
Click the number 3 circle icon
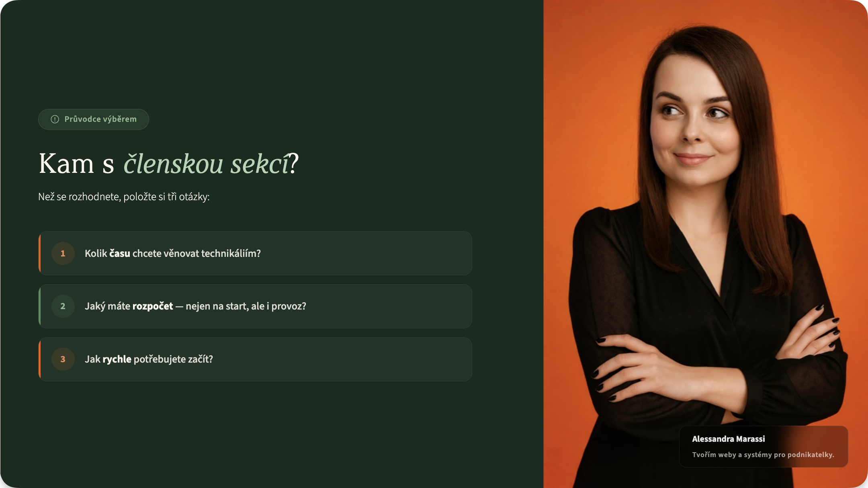pos(63,359)
